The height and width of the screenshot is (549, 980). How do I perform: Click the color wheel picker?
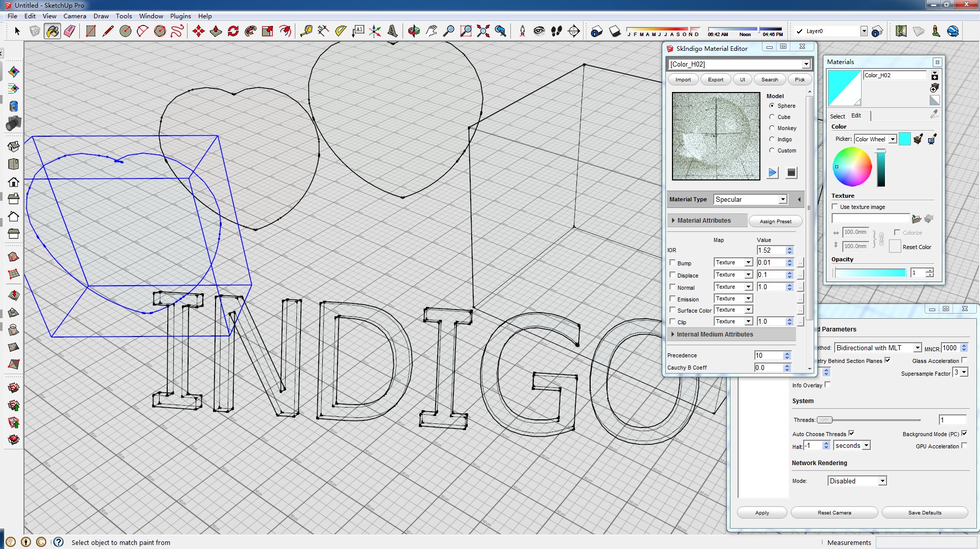point(852,167)
